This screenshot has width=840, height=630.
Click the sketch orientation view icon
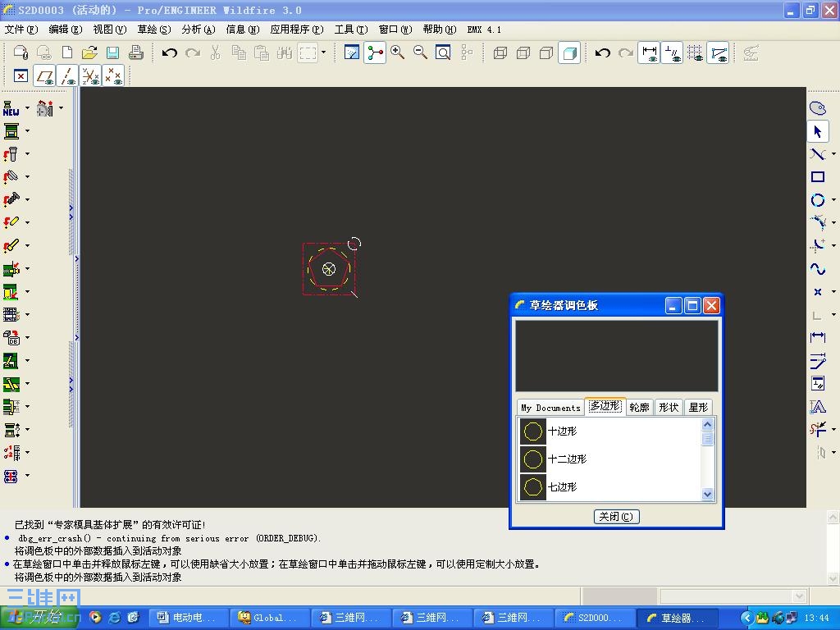[x=352, y=52]
